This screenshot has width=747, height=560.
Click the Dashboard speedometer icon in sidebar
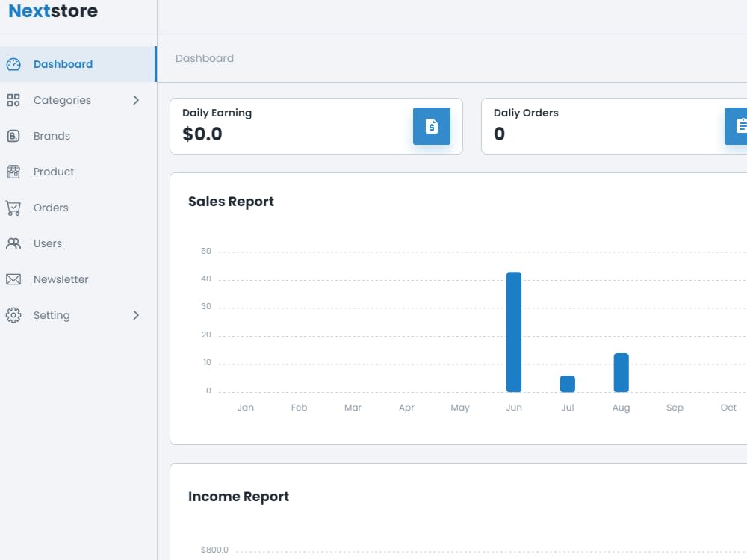[13, 64]
